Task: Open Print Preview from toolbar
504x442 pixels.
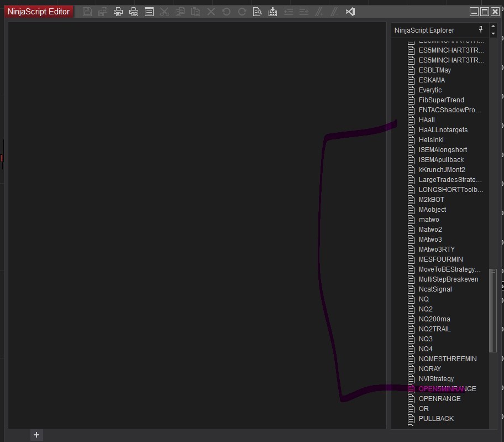Action: 134,12
